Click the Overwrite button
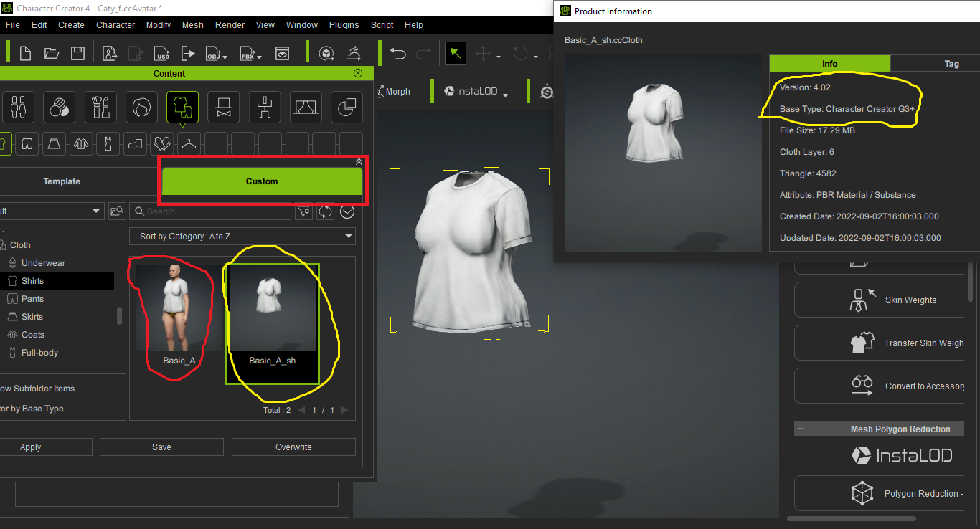The width and height of the screenshot is (980, 529). (293, 447)
